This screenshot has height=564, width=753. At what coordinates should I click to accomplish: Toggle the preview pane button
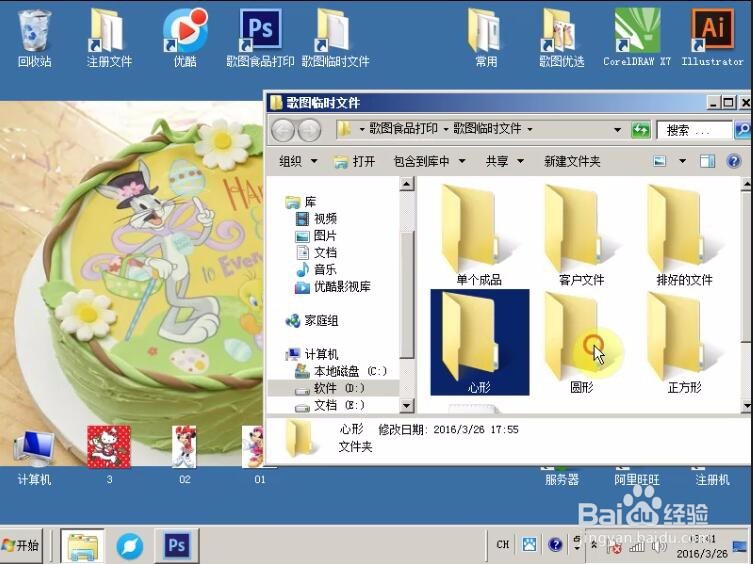pyautogui.click(x=707, y=161)
